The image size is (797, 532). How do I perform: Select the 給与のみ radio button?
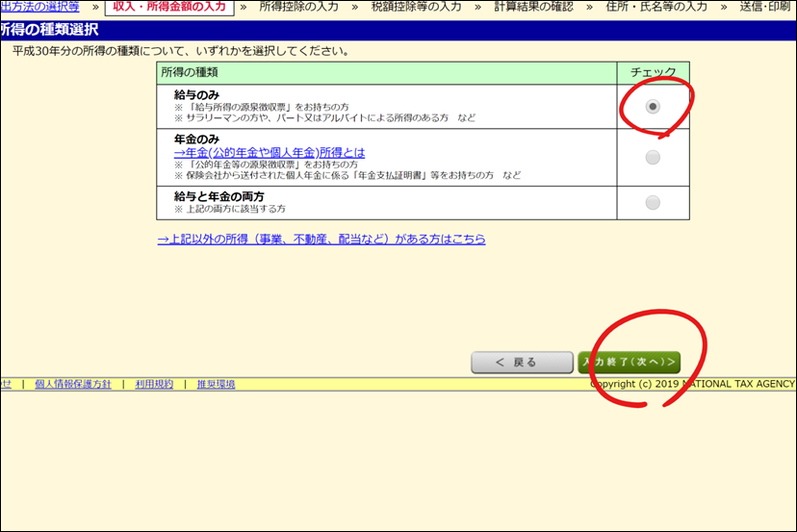[653, 106]
